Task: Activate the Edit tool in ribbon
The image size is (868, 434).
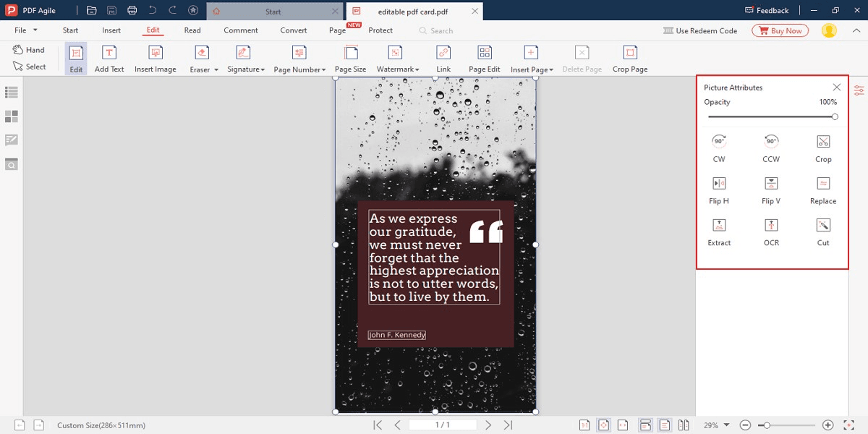Action: 76,59
